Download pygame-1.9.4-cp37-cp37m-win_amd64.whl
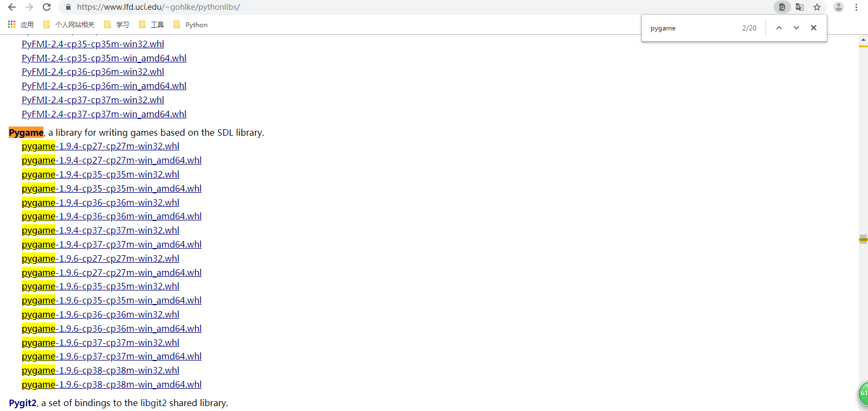The width and height of the screenshot is (868, 411). [112, 244]
